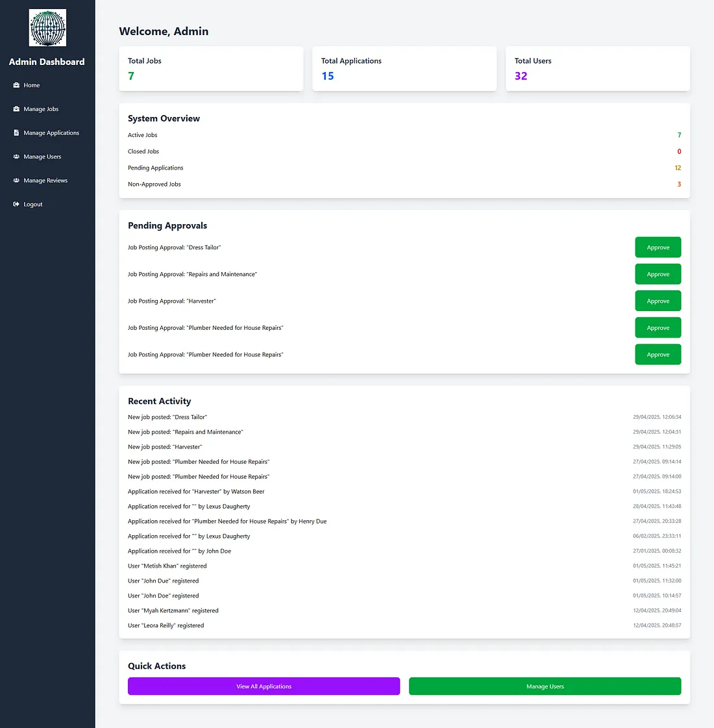Image resolution: width=714 pixels, height=728 pixels.
Task: Click the Total Jobs stat card
Action: pos(211,68)
